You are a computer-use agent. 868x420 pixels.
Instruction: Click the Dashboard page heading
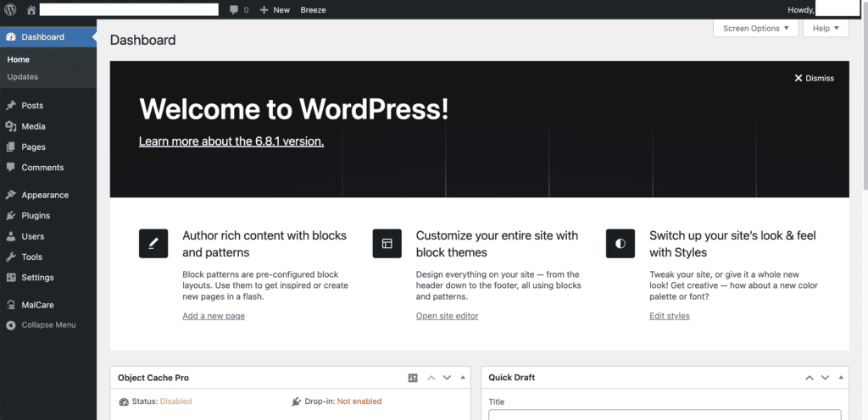[x=142, y=40]
